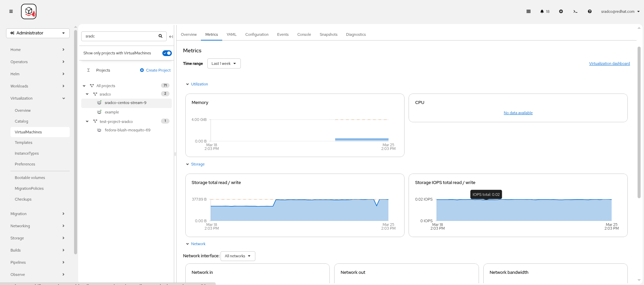Image resolution: width=644 pixels, height=285 pixels.
Task: Open the hamburger navigation menu
Action: 11,11
